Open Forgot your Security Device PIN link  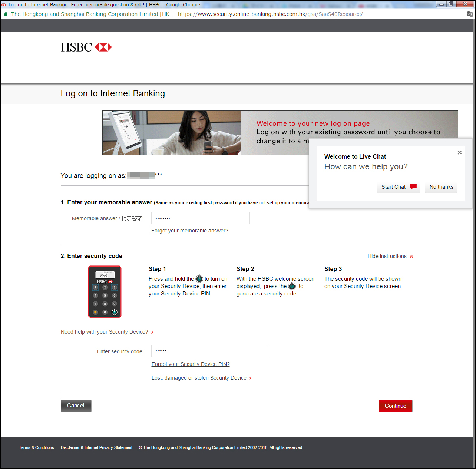(191, 364)
